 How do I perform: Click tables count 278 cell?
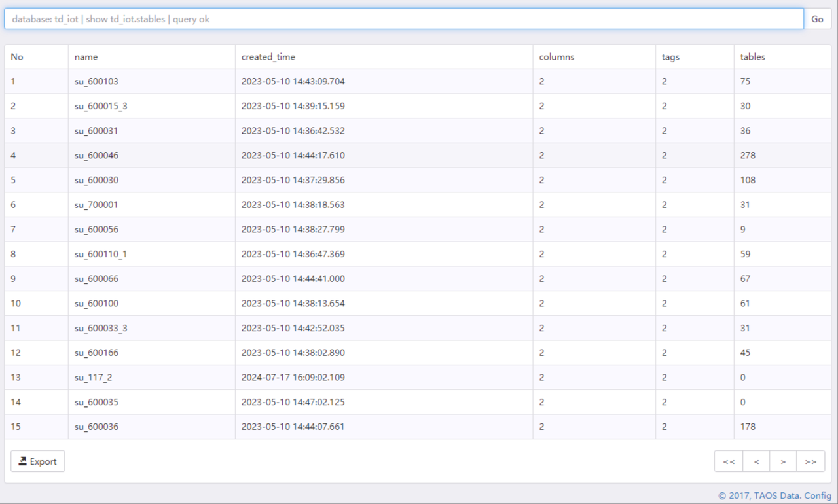pyautogui.click(x=748, y=156)
